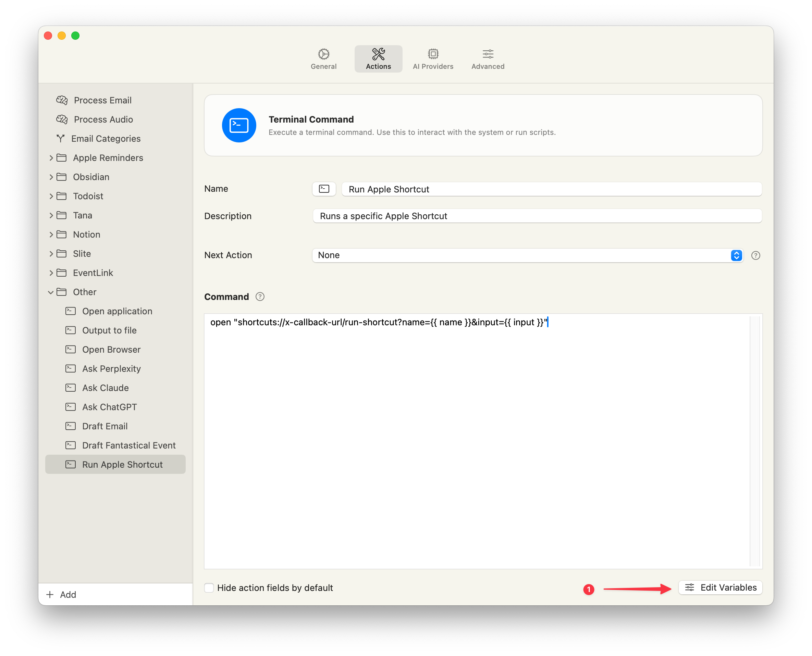The width and height of the screenshot is (812, 656).
Task: Click the Process Email brain icon
Action: 62,100
